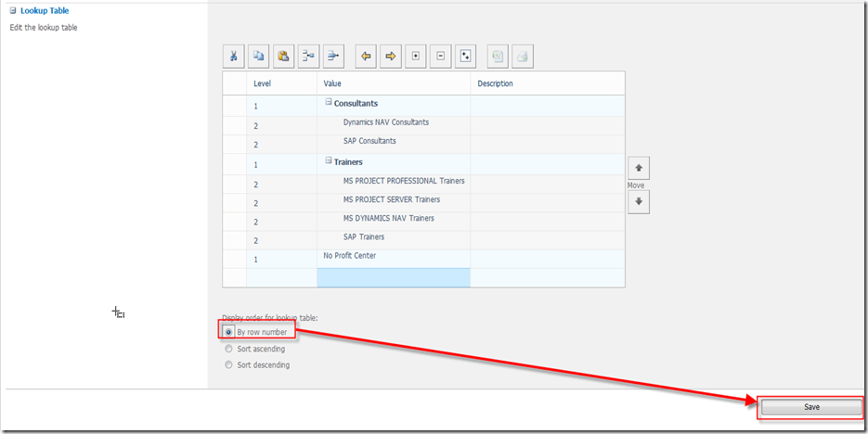Select the Sort descending radio option

[228, 365]
